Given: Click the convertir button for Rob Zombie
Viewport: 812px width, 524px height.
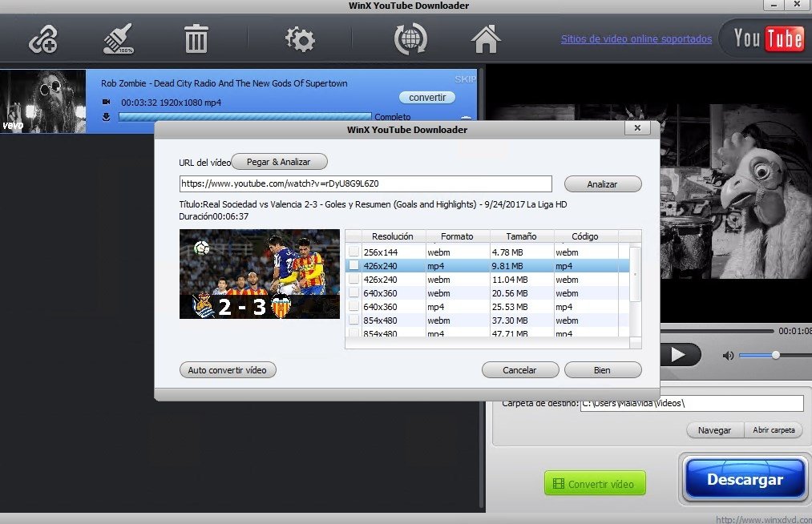Looking at the screenshot, I should (x=427, y=97).
